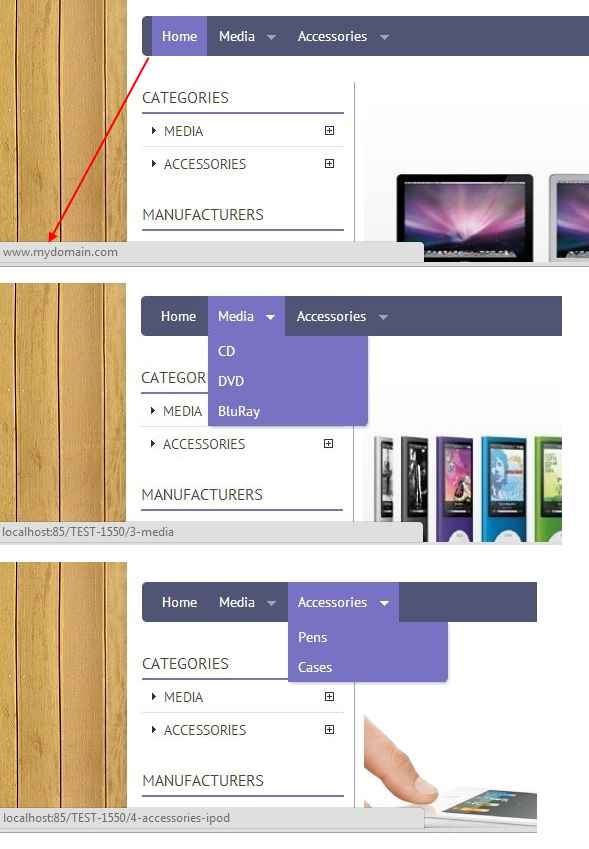
Task: Click the white arrow beside highlighted Accessories tab
Action: pos(384,603)
